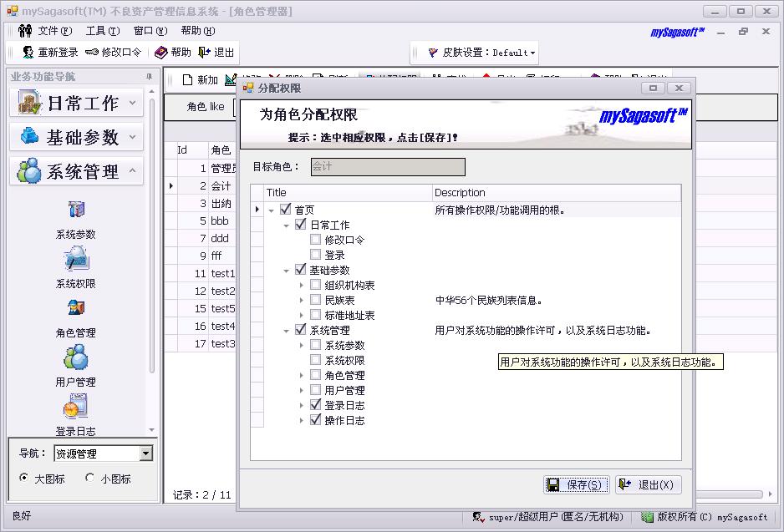Screen dimensions: 784x532
Task: Uncheck the 基础参数 checkbox
Action: [x=301, y=269]
